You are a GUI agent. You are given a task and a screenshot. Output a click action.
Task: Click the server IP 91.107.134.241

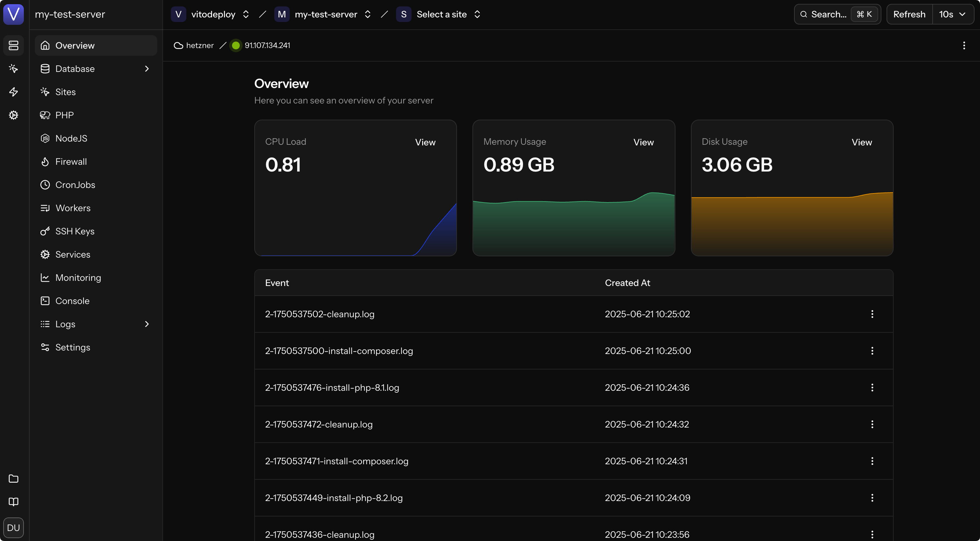pos(267,45)
